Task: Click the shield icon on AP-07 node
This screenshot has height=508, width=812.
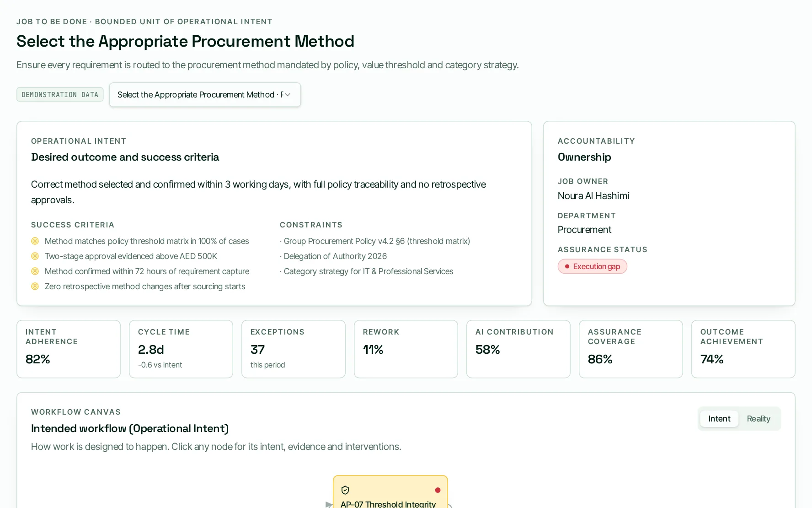Action: pyautogui.click(x=345, y=490)
